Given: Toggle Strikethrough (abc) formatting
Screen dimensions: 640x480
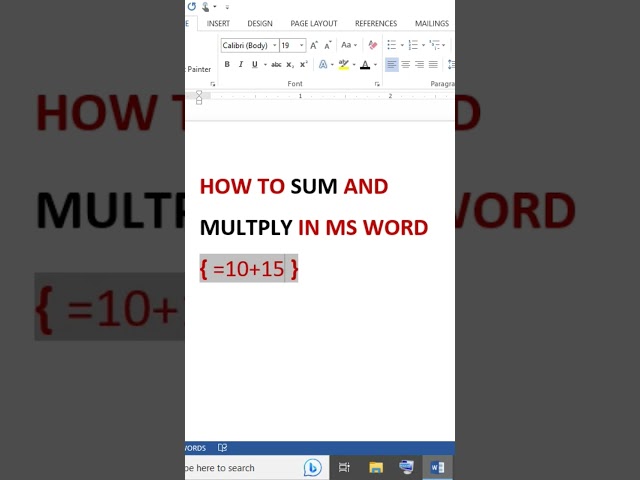Looking at the screenshot, I should coord(276,64).
